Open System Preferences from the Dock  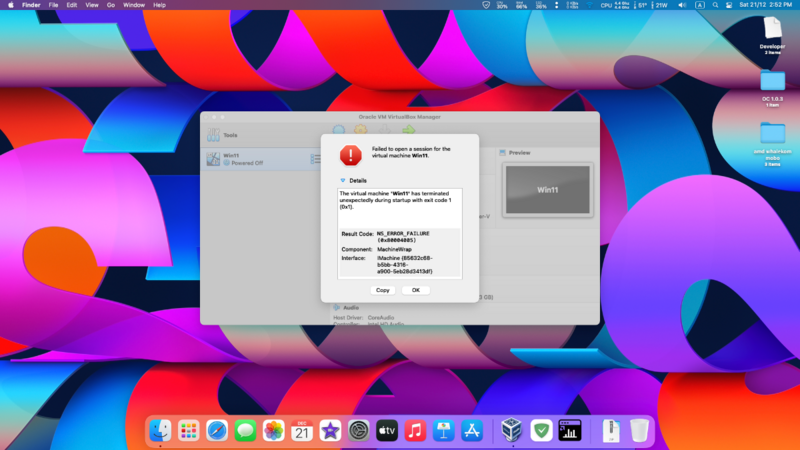tap(359, 431)
